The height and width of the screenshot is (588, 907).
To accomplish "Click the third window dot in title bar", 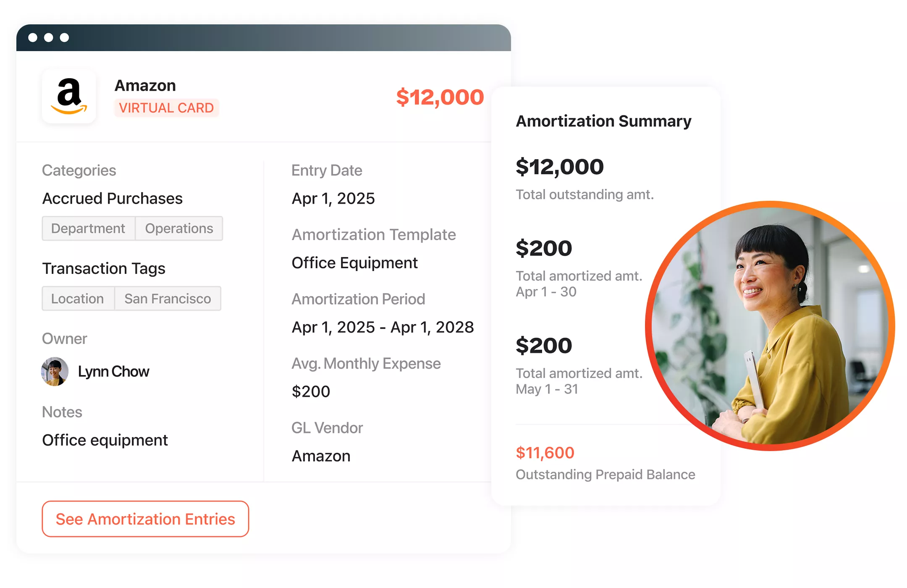I will click(x=64, y=38).
